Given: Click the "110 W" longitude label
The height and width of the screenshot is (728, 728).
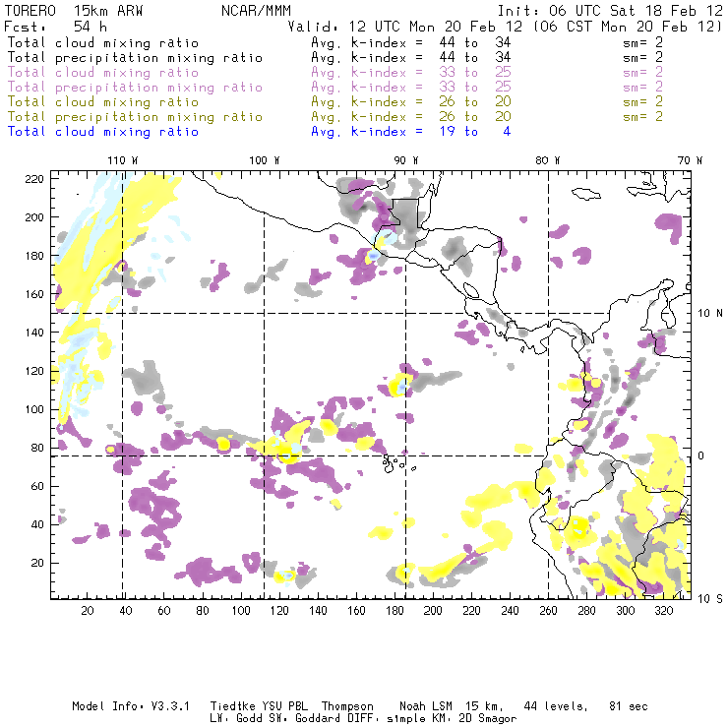Looking at the screenshot, I should point(123,160).
